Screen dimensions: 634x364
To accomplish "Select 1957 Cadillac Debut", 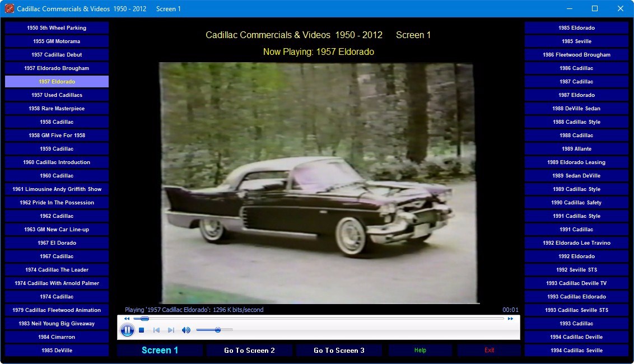I will pyautogui.click(x=57, y=55).
